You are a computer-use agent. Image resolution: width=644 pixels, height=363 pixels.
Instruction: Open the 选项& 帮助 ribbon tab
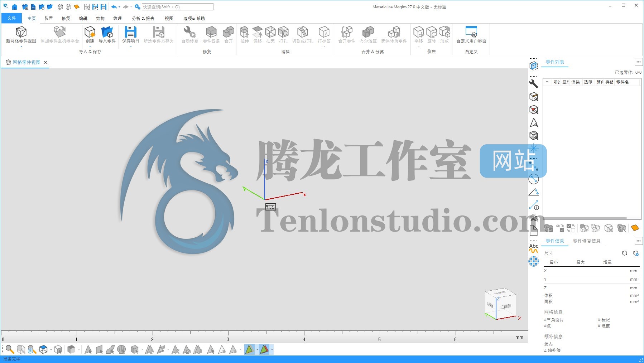click(x=194, y=18)
